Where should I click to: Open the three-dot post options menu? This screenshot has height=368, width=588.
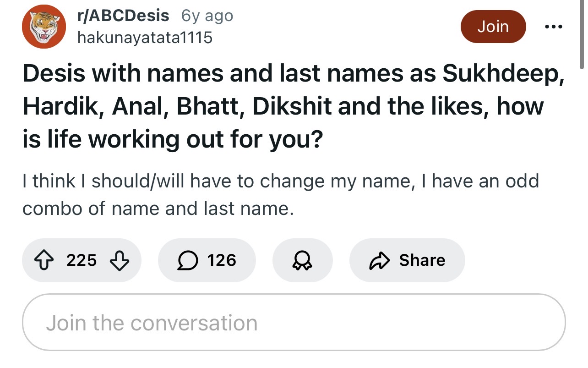pyautogui.click(x=554, y=26)
